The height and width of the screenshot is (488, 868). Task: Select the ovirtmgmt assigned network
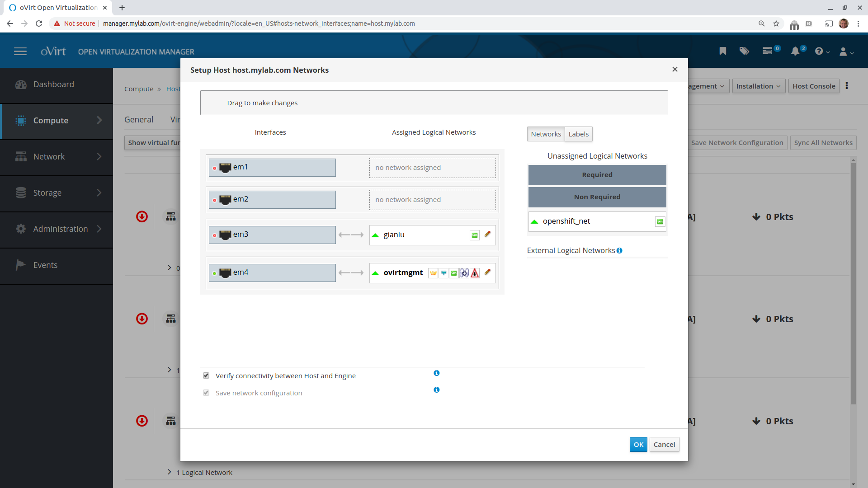pos(432,273)
